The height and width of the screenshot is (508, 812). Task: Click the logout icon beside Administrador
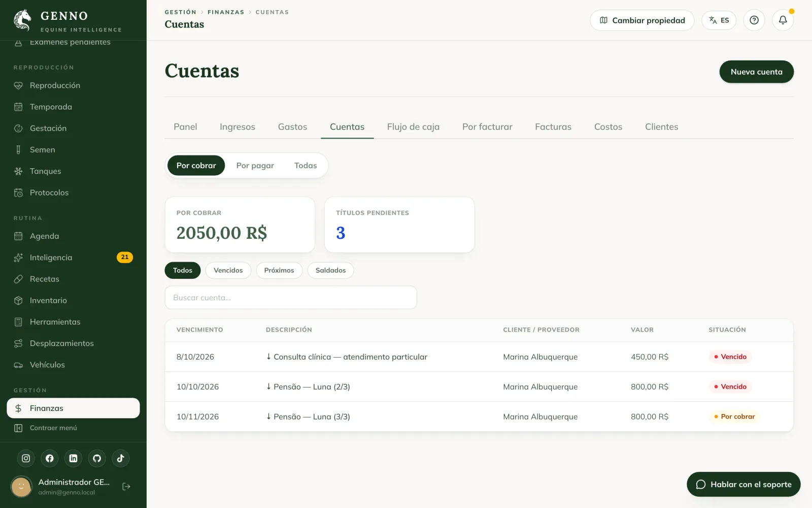click(x=126, y=487)
